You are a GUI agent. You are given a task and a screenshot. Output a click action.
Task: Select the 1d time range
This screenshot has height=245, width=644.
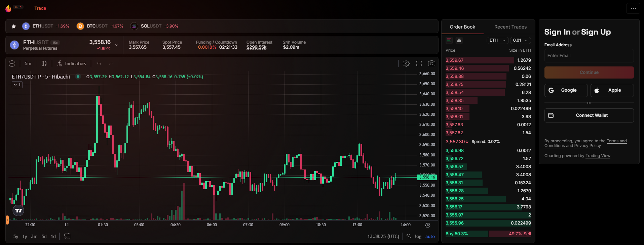53,236
